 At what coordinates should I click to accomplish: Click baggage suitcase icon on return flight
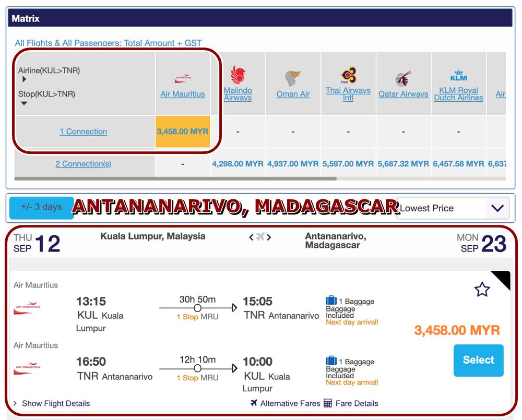click(331, 361)
